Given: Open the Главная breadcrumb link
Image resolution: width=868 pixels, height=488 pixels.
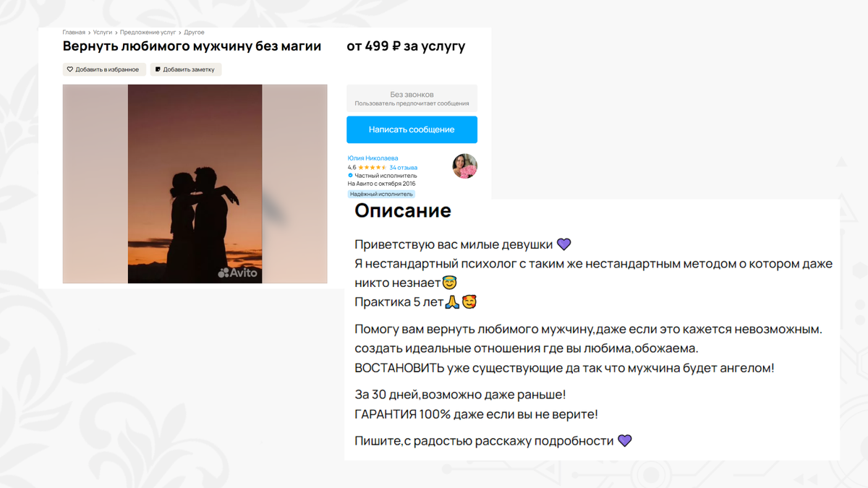Looking at the screenshot, I should 74,33.
